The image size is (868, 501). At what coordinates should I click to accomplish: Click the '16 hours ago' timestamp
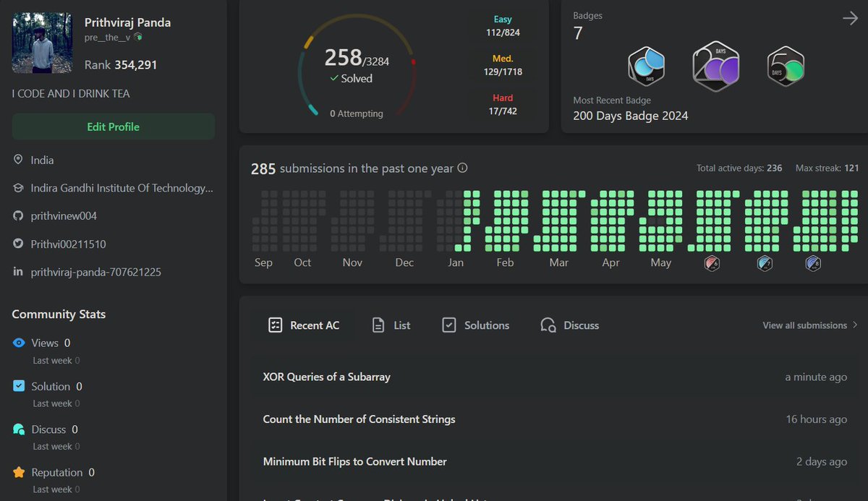(817, 419)
